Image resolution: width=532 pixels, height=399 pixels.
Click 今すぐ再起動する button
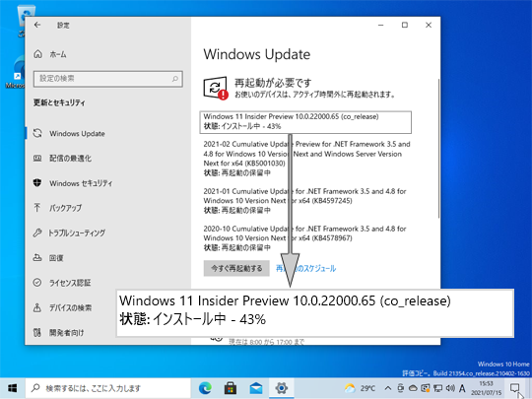[236, 268]
